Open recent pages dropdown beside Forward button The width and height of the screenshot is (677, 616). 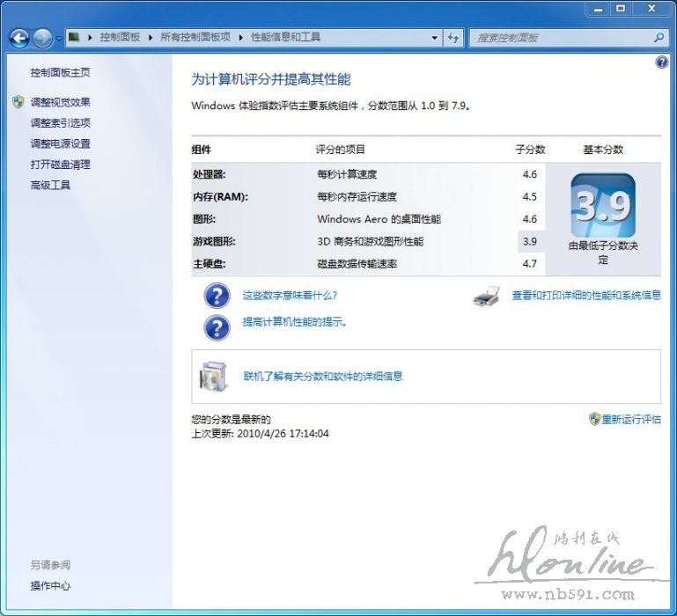[x=59, y=39]
